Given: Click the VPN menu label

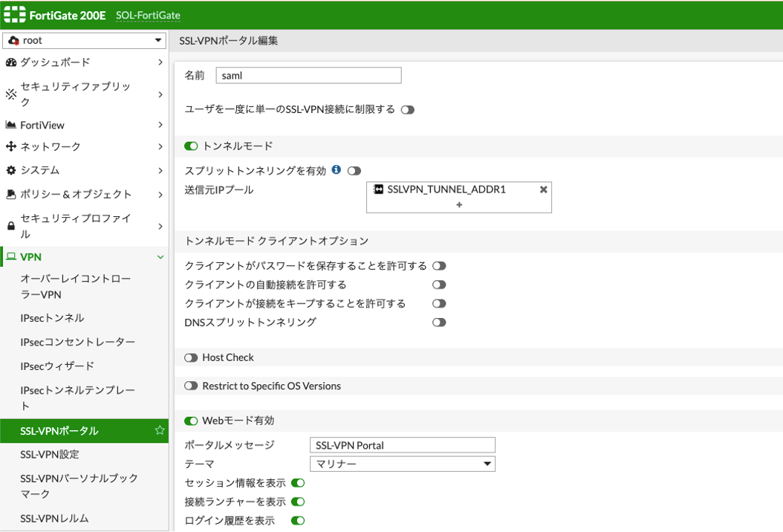Looking at the screenshot, I should coord(31,257).
